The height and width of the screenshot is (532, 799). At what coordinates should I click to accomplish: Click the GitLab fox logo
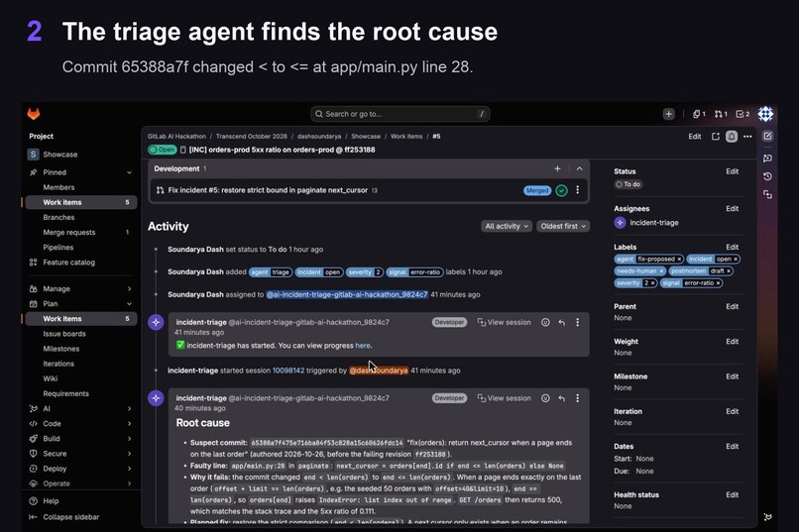click(34, 114)
